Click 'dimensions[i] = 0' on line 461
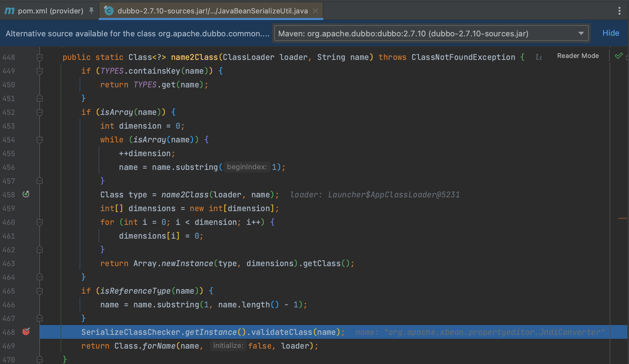Image resolution: width=629 pixels, height=364 pixels. click(x=161, y=236)
